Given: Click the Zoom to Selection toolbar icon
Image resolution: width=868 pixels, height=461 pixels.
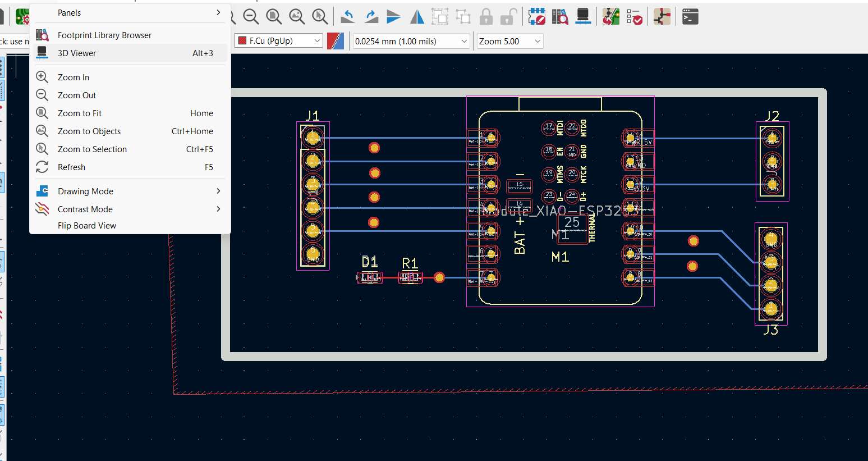Looking at the screenshot, I should click(320, 17).
